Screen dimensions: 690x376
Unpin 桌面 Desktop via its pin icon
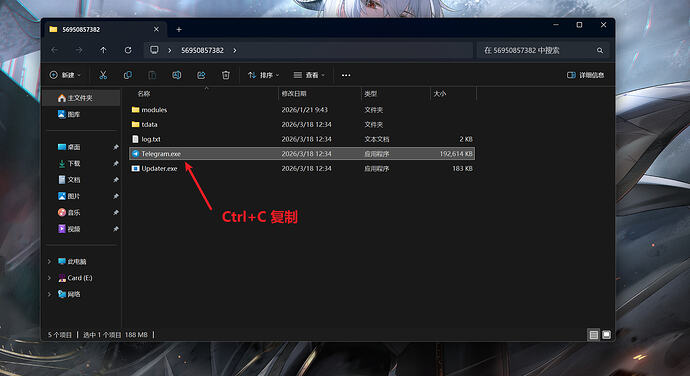pos(116,147)
